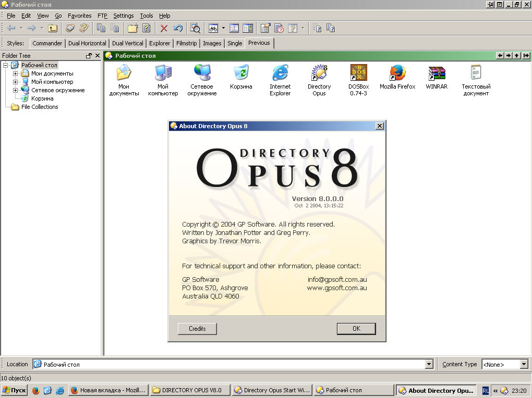532x398 pixels.
Task: Select Корзина in the Folder Tree
Action: pos(42,98)
